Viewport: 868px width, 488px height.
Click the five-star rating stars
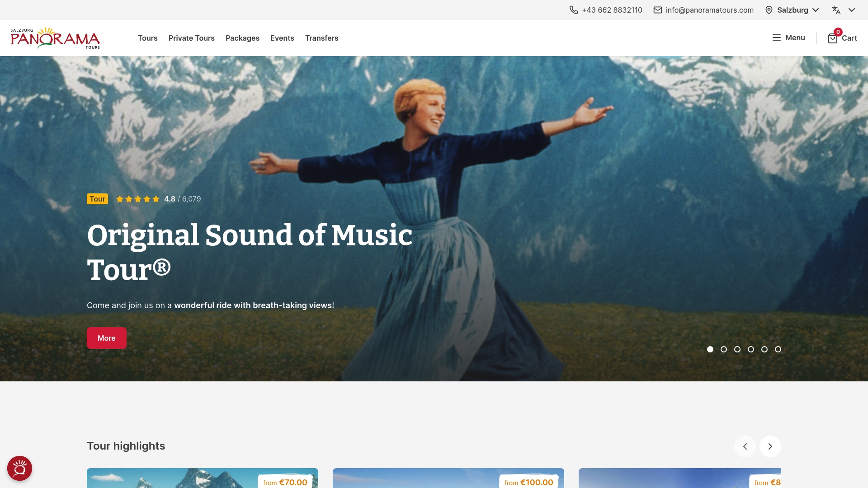[138, 199]
